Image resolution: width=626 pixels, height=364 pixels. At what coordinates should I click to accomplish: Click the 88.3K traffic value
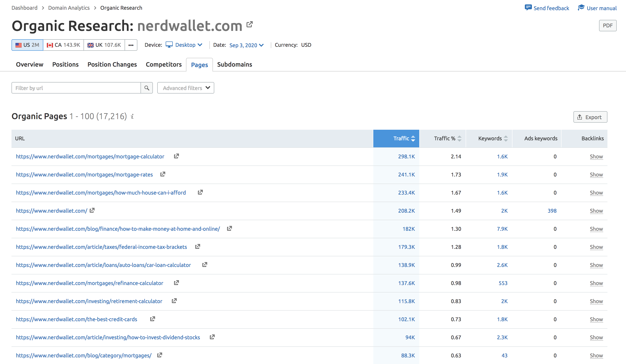point(408,355)
